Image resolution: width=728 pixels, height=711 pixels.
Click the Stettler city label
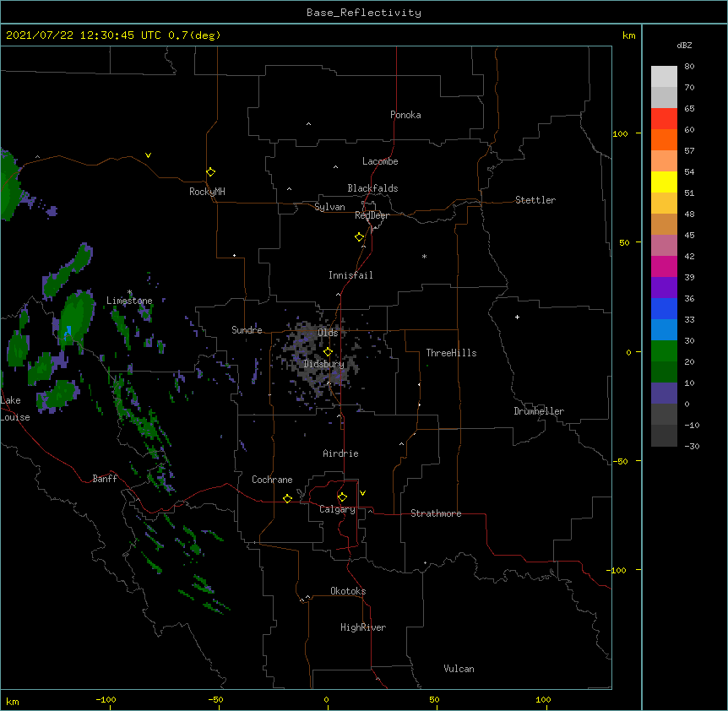(x=535, y=200)
